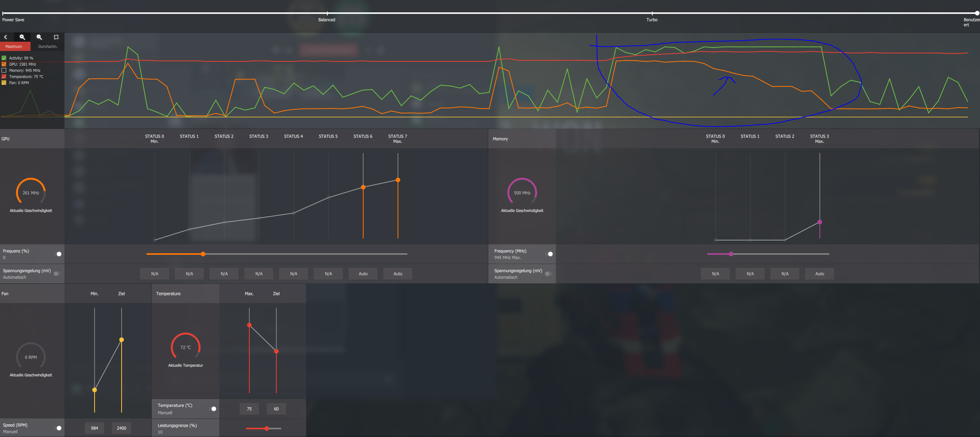The height and width of the screenshot is (437, 980).
Task: Click the back arrow icon
Action: coord(6,37)
